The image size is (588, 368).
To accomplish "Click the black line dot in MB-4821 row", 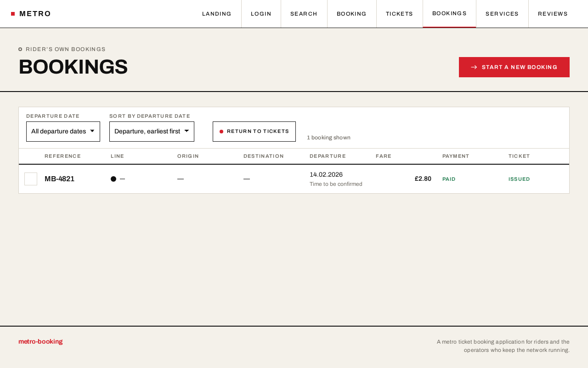I will click(113, 179).
